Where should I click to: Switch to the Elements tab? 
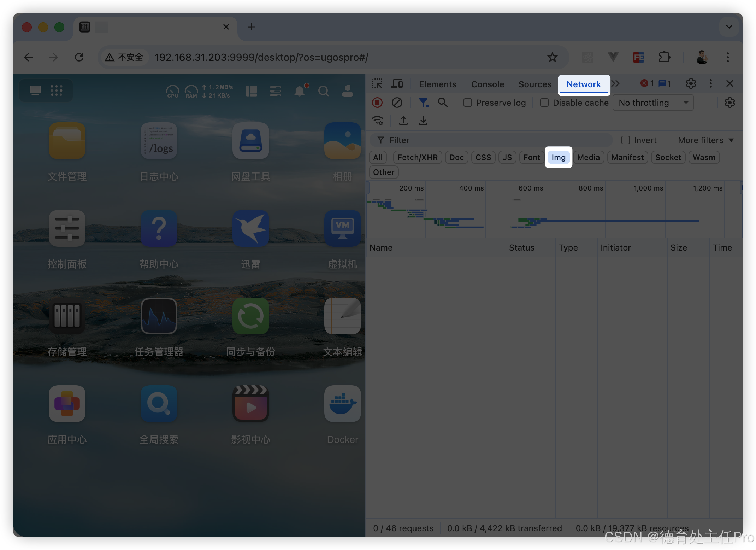(437, 84)
